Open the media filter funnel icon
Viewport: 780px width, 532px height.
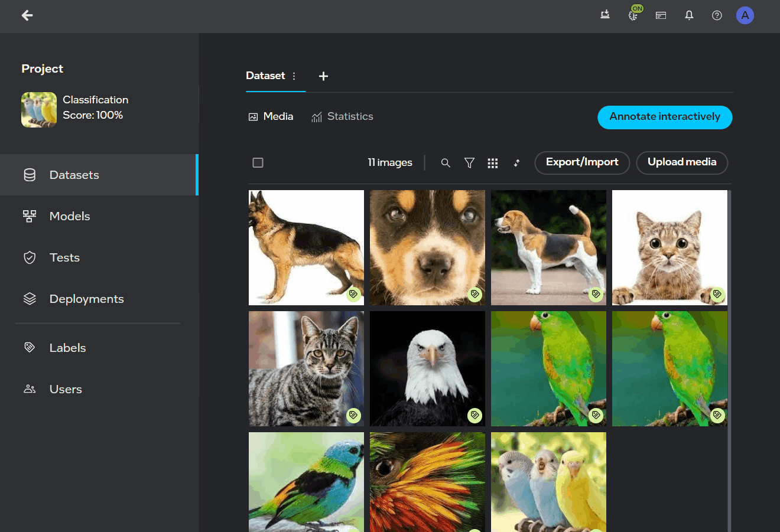coord(469,163)
